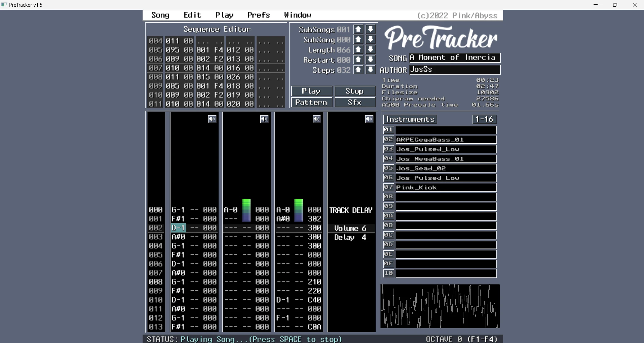Viewport: 644px width, 343px height.
Task: Decrease song Length with down arrow
Action: click(x=370, y=50)
